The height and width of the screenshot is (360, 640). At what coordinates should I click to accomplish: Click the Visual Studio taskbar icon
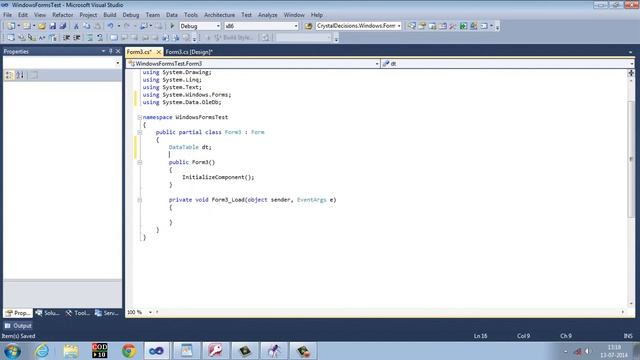[x=156, y=351]
